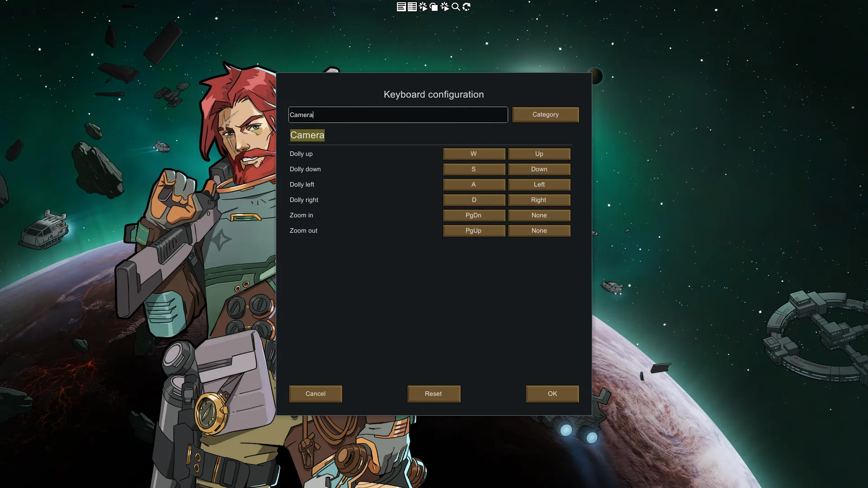Rebind PgDn for Zoom in
This screenshot has height=488, width=868.
pyautogui.click(x=474, y=216)
